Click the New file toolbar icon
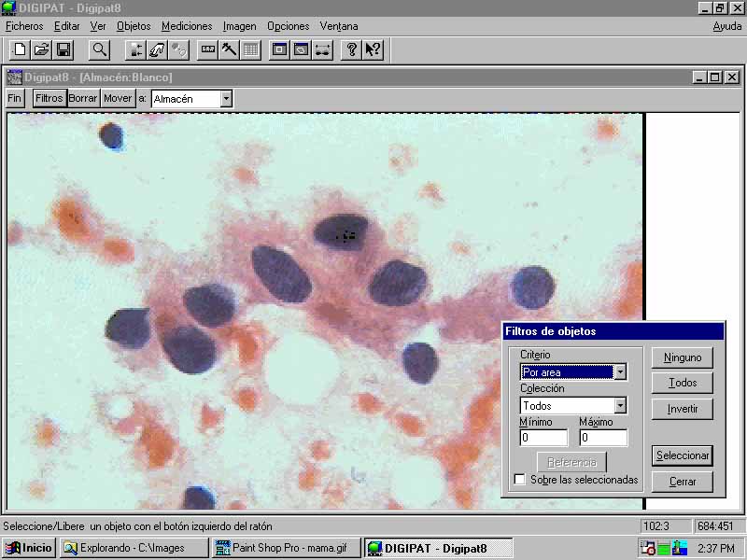The width and height of the screenshot is (747, 560). [x=19, y=49]
